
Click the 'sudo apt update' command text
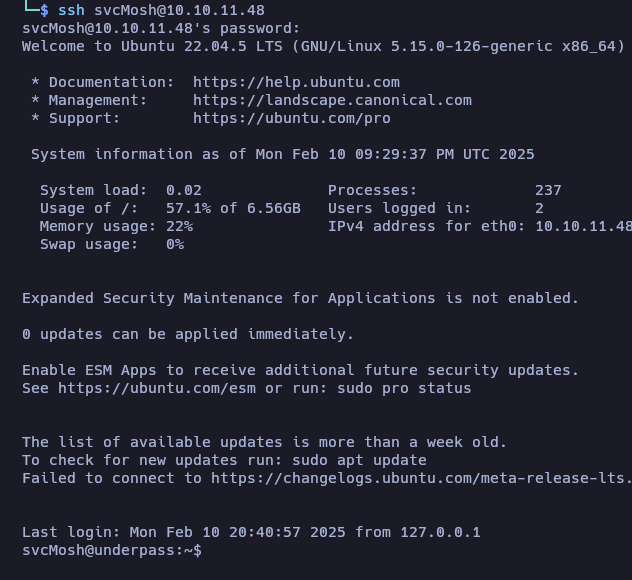(x=359, y=460)
